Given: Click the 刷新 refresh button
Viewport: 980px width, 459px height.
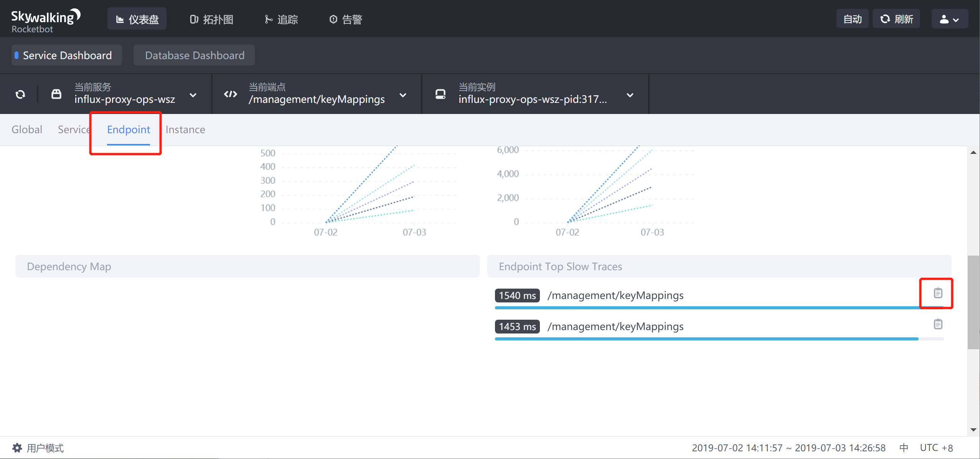Looking at the screenshot, I should 896,19.
